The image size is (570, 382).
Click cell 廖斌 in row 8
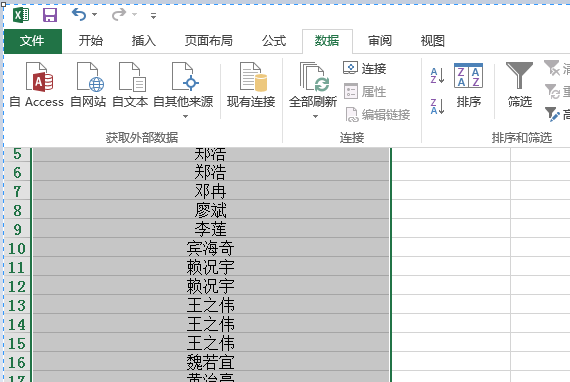click(x=211, y=210)
